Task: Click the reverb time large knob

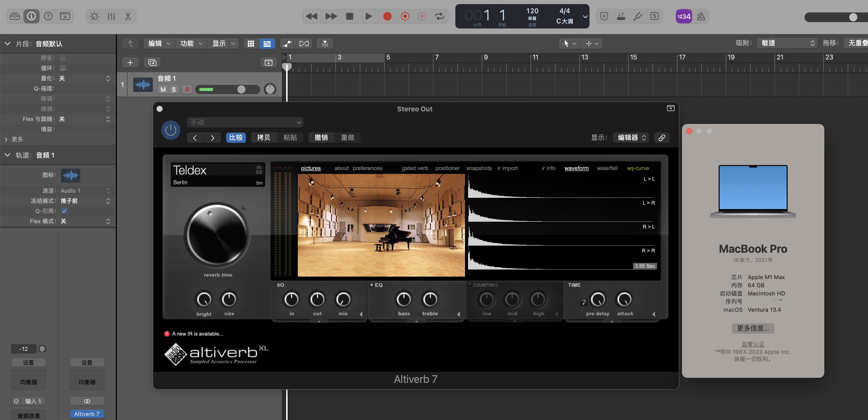Action: (217, 235)
